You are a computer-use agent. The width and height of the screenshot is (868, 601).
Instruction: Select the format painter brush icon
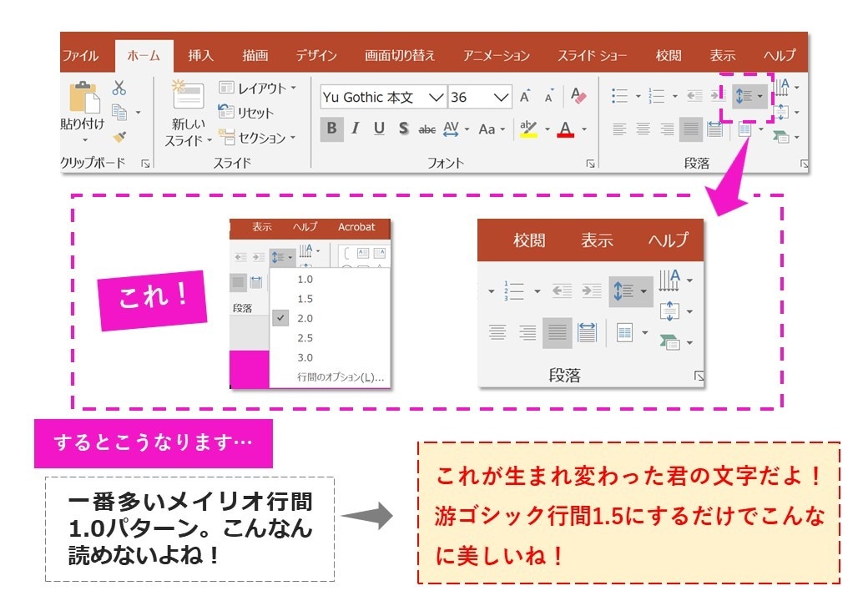(119, 137)
